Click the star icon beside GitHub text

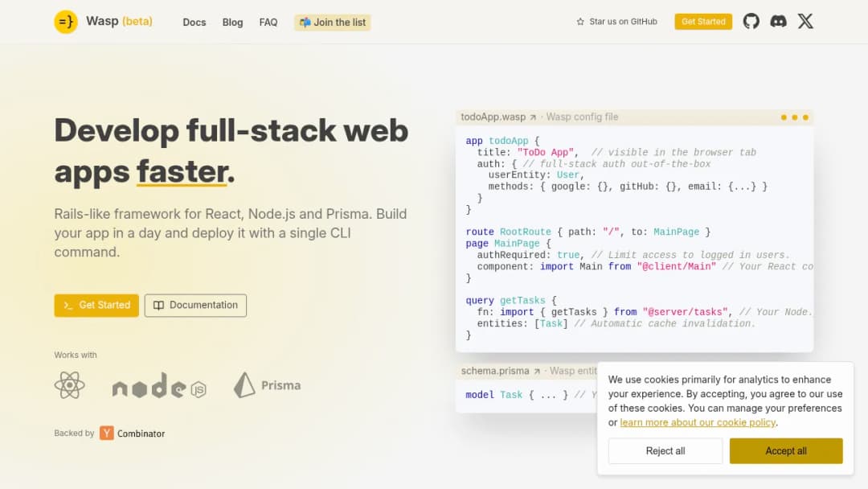pos(580,22)
